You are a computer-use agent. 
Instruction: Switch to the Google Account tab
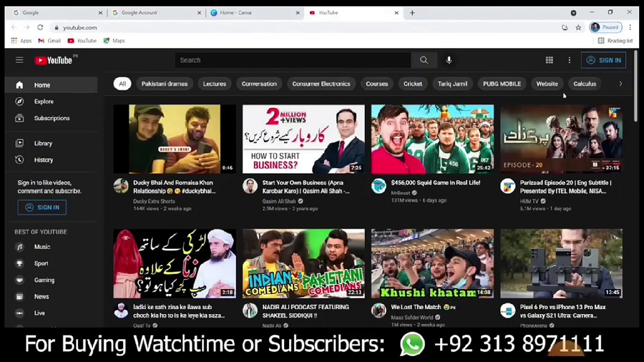(140, 13)
